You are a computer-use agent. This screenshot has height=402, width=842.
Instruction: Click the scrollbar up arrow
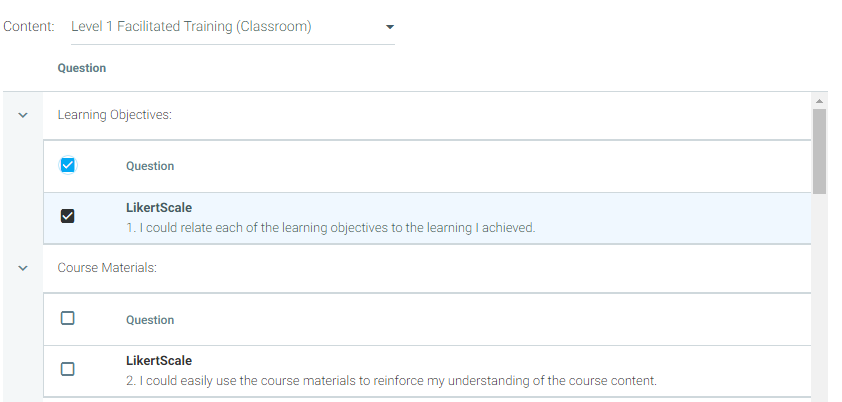tap(819, 101)
